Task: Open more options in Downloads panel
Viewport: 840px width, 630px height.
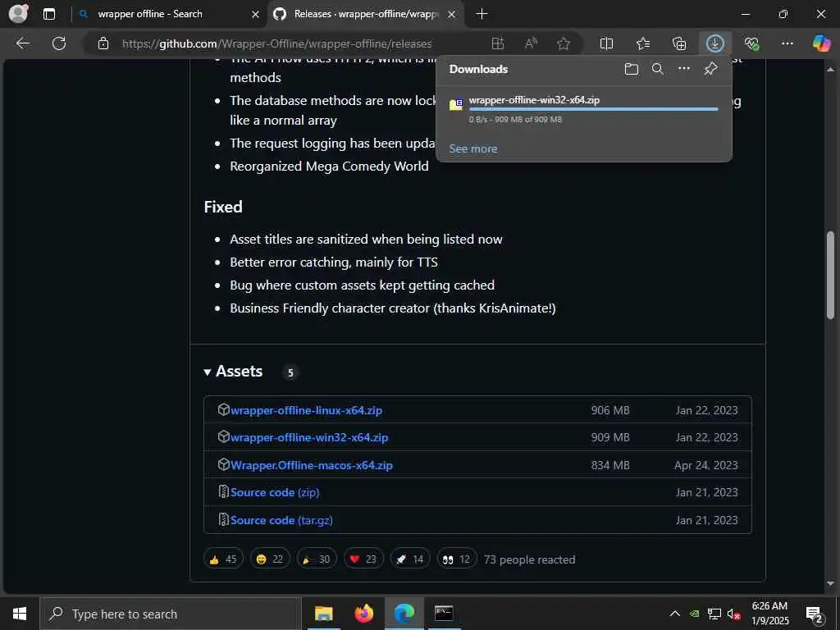Action: pos(684,69)
